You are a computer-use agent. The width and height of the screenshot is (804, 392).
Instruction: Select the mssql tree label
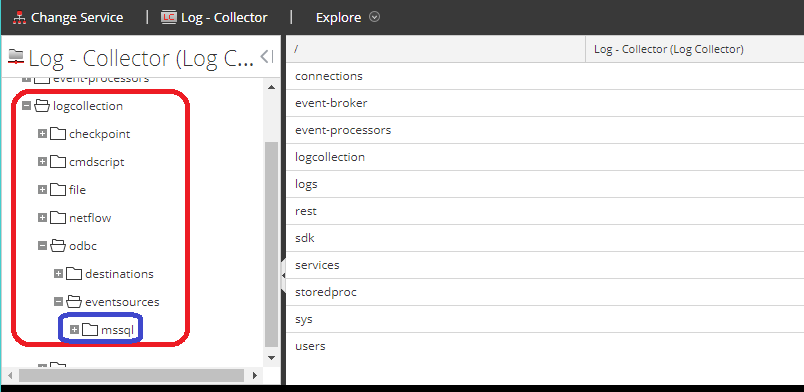pyautogui.click(x=117, y=330)
